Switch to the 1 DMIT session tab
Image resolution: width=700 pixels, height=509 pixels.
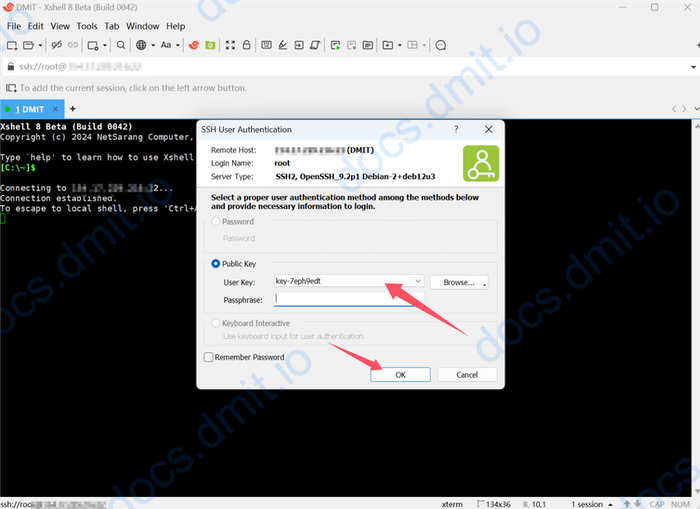pyautogui.click(x=30, y=108)
